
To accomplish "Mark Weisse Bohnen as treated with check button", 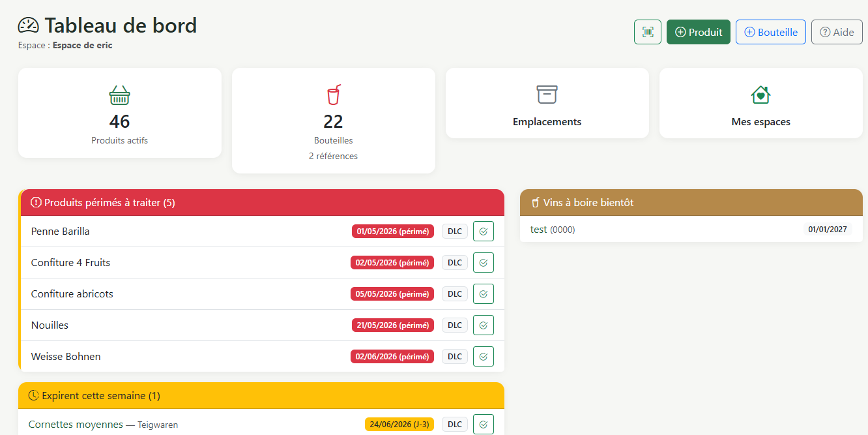I will [x=484, y=357].
